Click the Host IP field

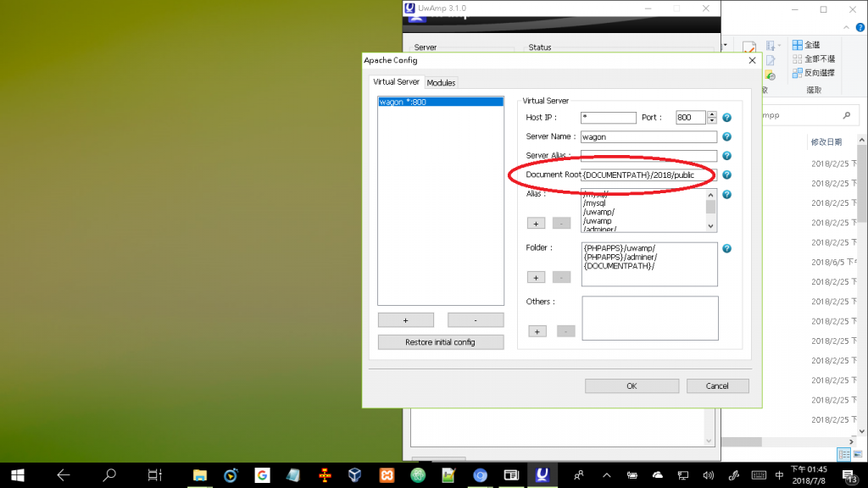(x=609, y=117)
